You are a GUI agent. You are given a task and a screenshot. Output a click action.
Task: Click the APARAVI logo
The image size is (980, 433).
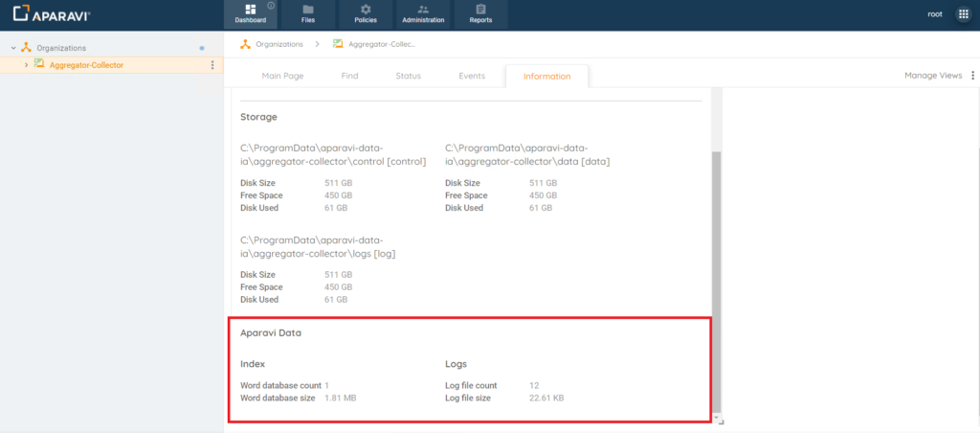coord(53,14)
